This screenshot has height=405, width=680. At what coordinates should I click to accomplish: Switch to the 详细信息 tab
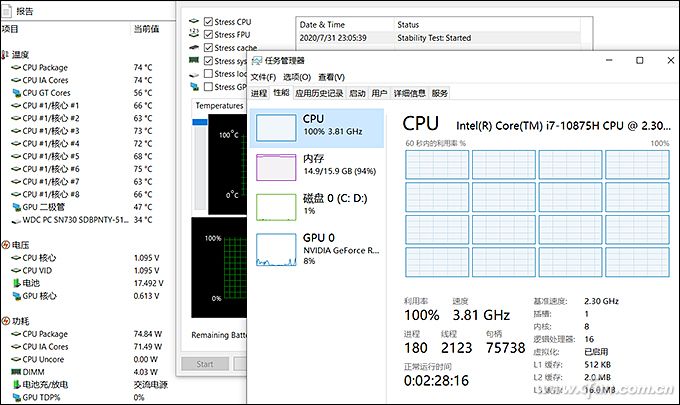point(409,93)
